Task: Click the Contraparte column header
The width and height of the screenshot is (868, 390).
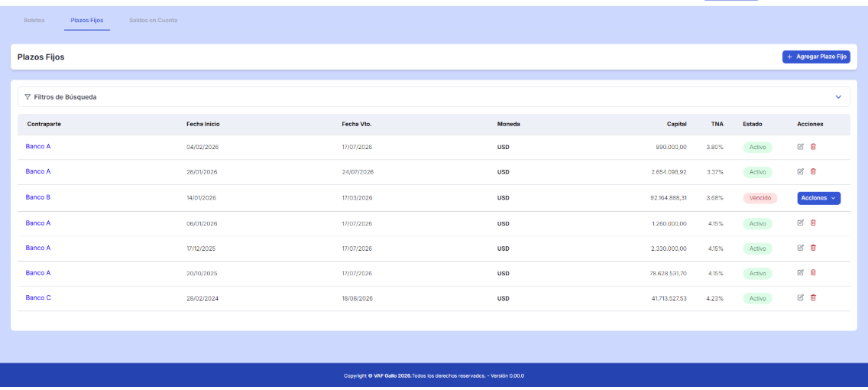Action: (44, 124)
